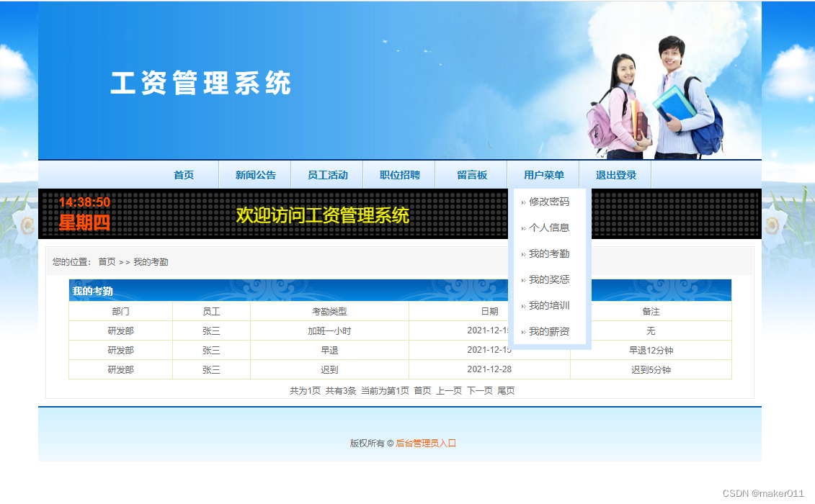
Task: Open 职位招聘 in the navigation bar
Action: click(399, 175)
